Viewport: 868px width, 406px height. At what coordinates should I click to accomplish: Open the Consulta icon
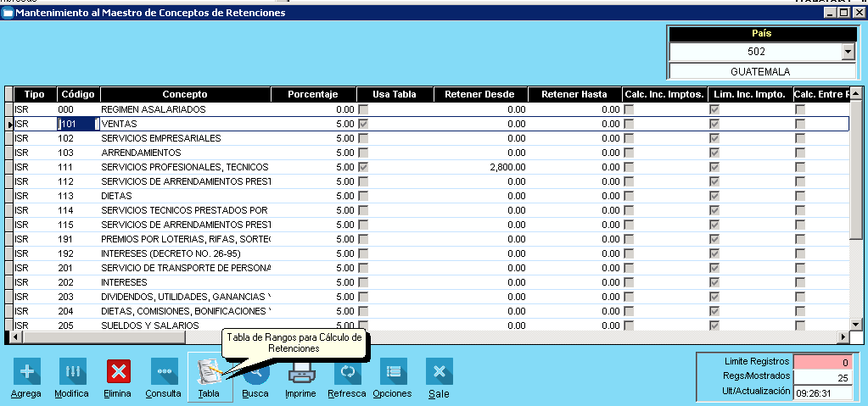(163, 373)
